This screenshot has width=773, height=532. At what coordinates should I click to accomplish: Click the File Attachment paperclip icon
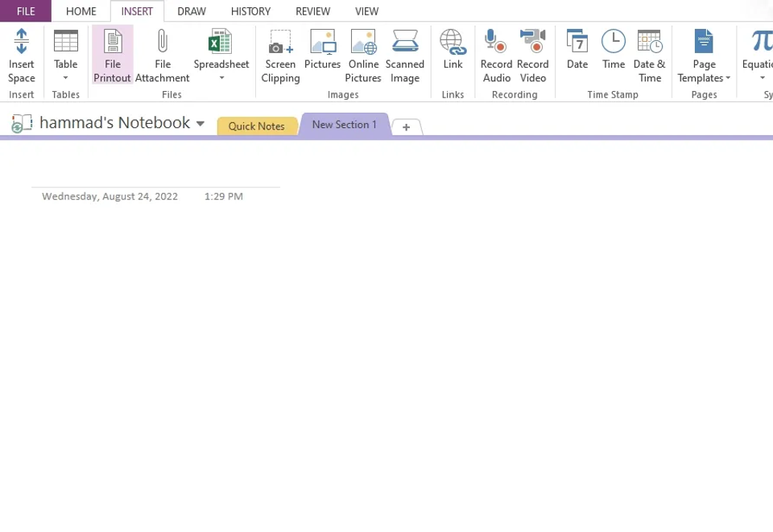tap(162, 42)
